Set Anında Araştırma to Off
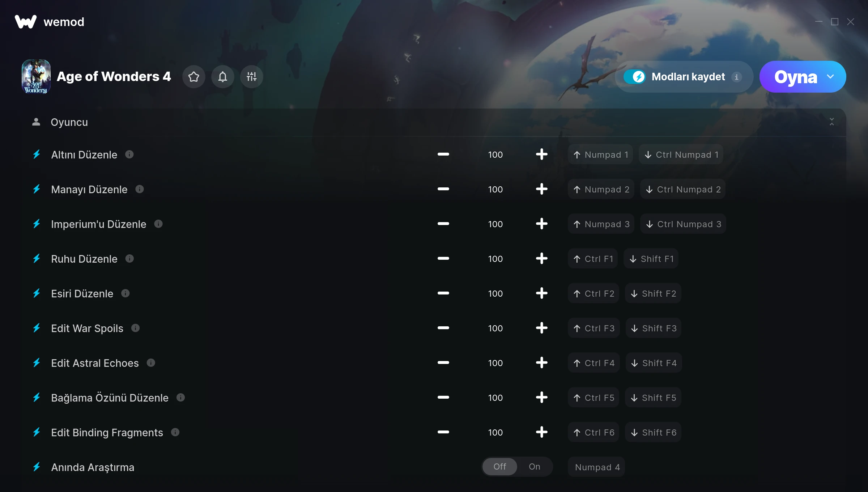Viewport: 868px width, 492px height. (500, 467)
